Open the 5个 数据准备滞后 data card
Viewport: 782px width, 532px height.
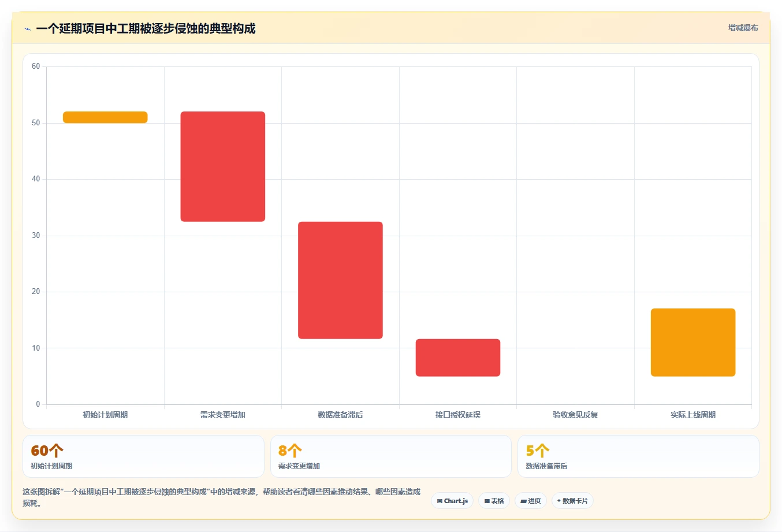[638, 456]
